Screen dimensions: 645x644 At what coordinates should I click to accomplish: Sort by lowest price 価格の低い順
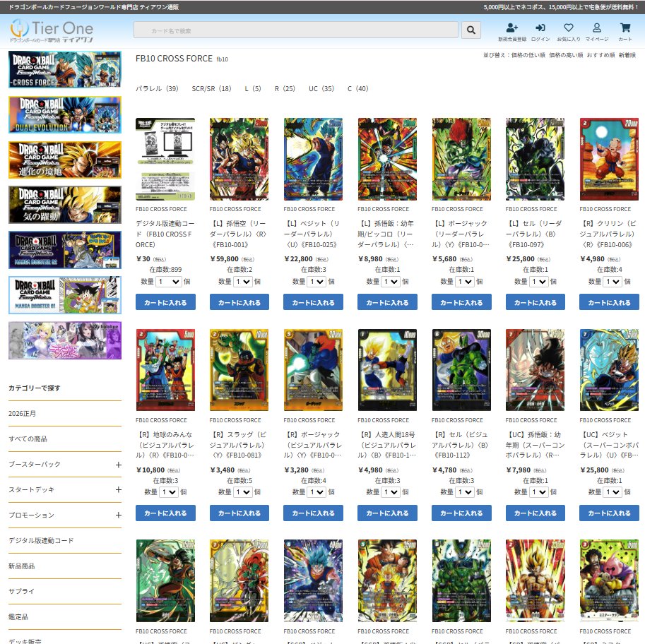pyautogui.click(x=528, y=55)
